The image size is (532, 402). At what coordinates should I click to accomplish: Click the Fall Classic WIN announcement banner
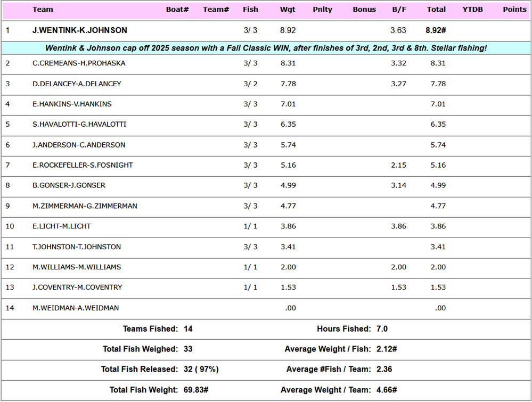(266, 48)
